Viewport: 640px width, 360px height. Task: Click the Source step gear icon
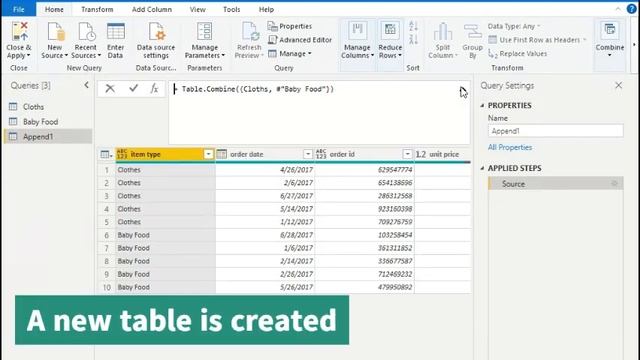[x=614, y=184]
